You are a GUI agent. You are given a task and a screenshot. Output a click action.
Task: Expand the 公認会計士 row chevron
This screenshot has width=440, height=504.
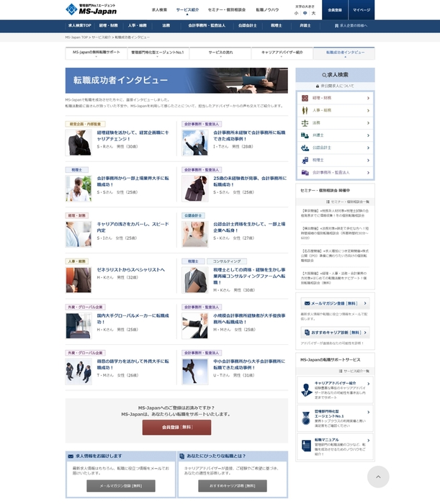(x=368, y=148)
